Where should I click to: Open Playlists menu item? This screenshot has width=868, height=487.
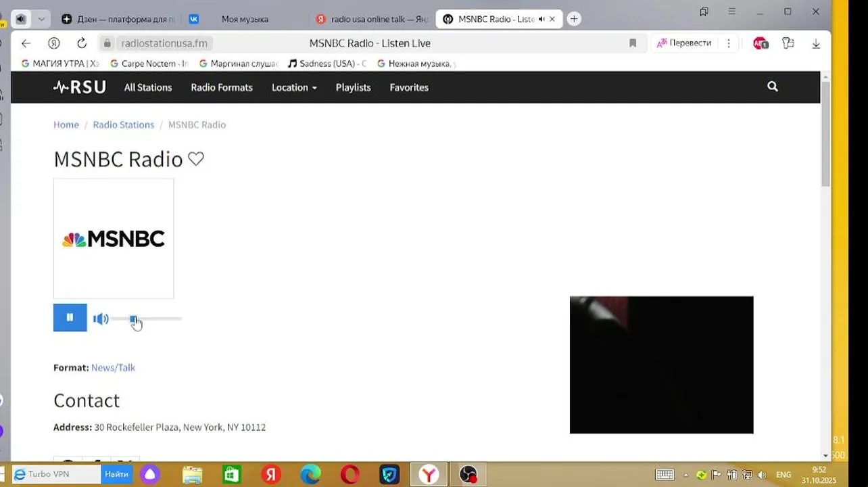[x=353, y=87]
